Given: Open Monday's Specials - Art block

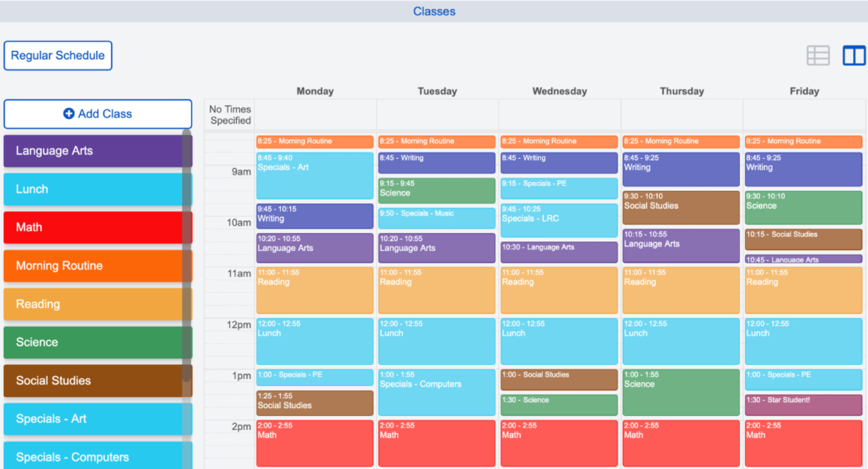Looking at the screenshot, I should 314,176.
